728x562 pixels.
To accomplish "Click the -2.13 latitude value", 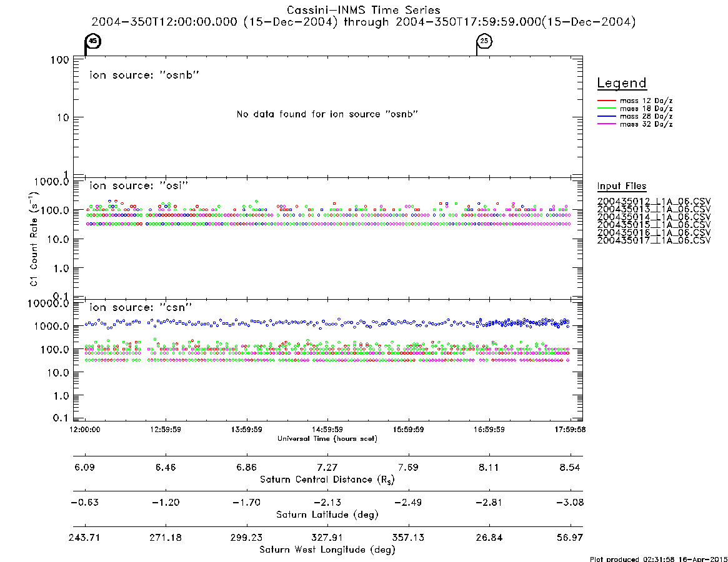I will (327, 503).
